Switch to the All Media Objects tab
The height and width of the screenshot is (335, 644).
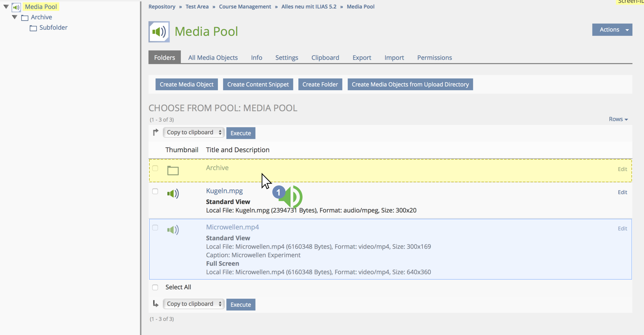tap(213, 58)
